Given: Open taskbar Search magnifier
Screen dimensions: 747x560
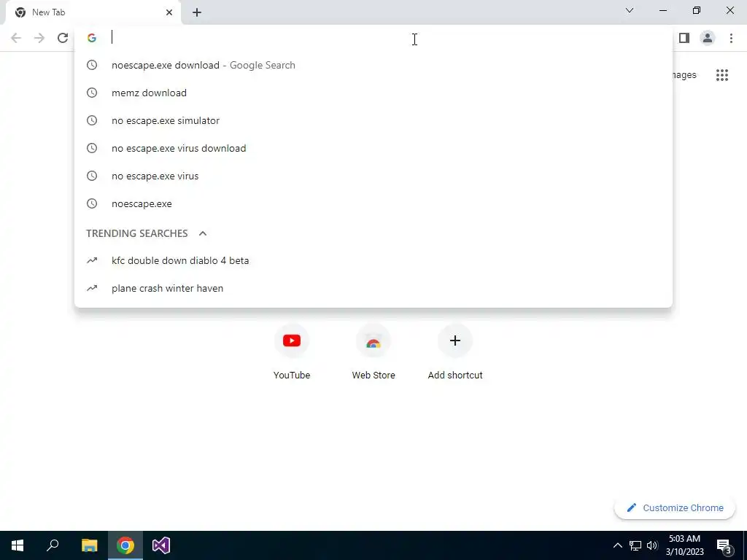Looking at the screenshot, I should tap(53, 545).
